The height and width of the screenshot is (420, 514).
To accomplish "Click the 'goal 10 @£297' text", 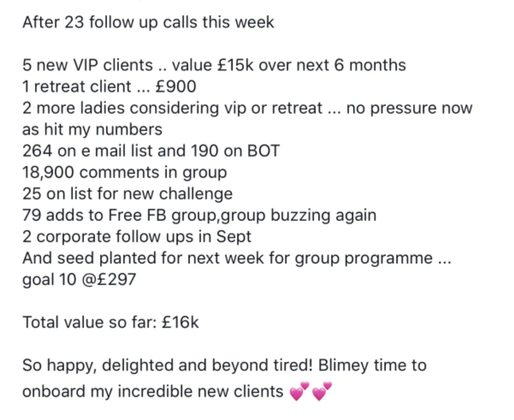I will coord(79,280).
